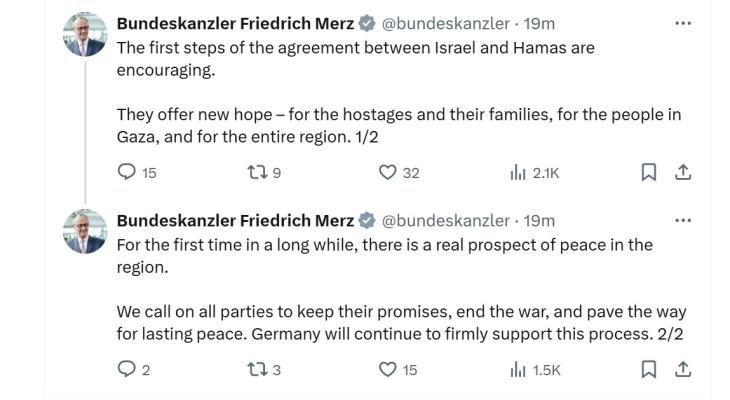The width and height of the screenshot is (730, 400).
Task: Open the second tweet's profile avatar
Action: tap(84, 232)
